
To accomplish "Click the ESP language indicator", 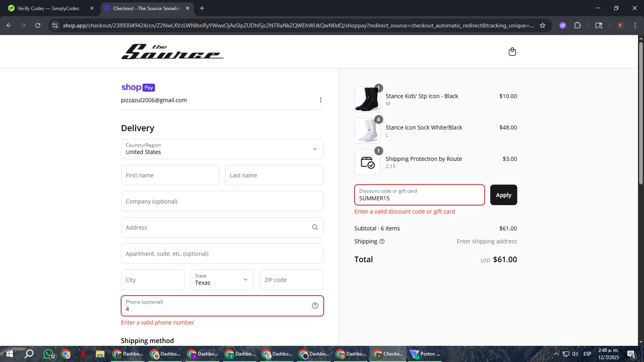I will [587, 354].
